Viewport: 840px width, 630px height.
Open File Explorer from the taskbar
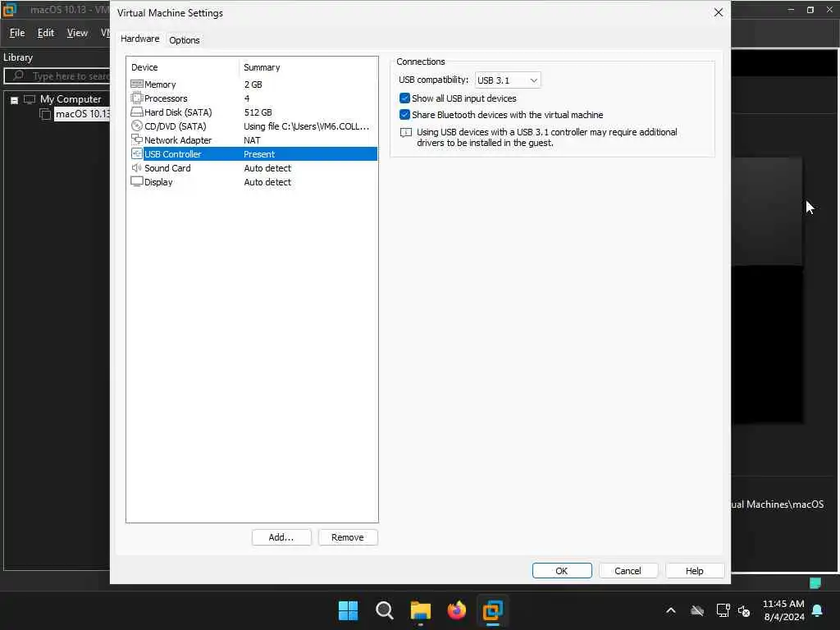pyautogui.click(x=421, y=610)
